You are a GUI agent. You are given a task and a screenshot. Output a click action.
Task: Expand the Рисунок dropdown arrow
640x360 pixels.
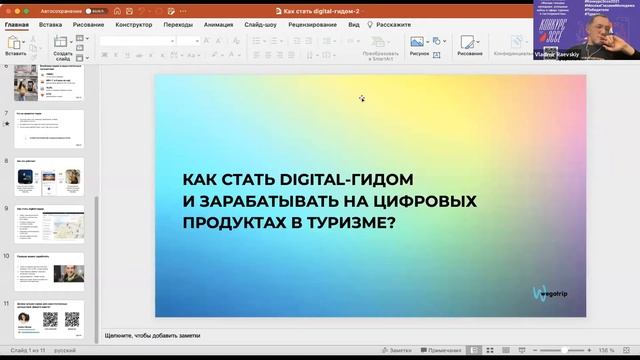point(427,42)
